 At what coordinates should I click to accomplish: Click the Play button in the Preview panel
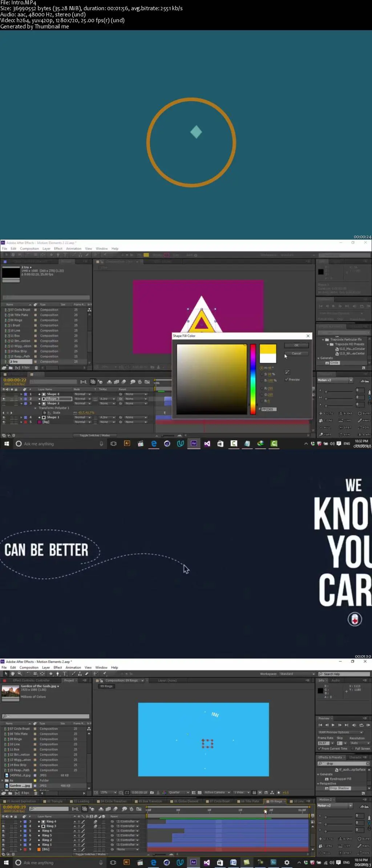pos(333,725)
